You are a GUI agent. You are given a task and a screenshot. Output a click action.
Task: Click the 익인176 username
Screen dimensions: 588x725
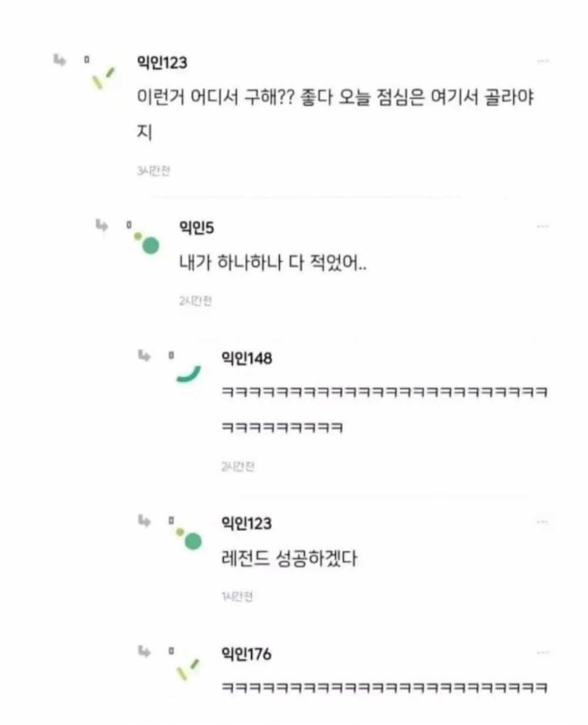coord(246,653)
